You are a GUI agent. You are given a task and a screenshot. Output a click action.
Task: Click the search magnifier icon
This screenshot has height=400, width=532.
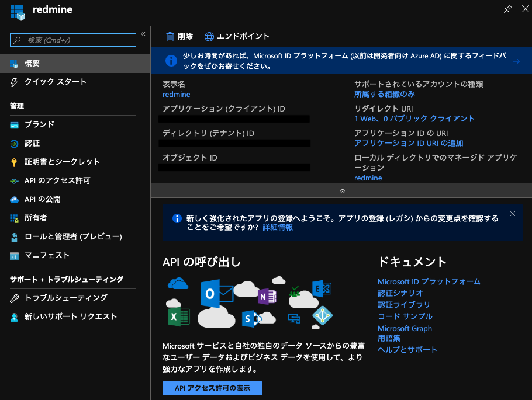(x=17, y=40)
